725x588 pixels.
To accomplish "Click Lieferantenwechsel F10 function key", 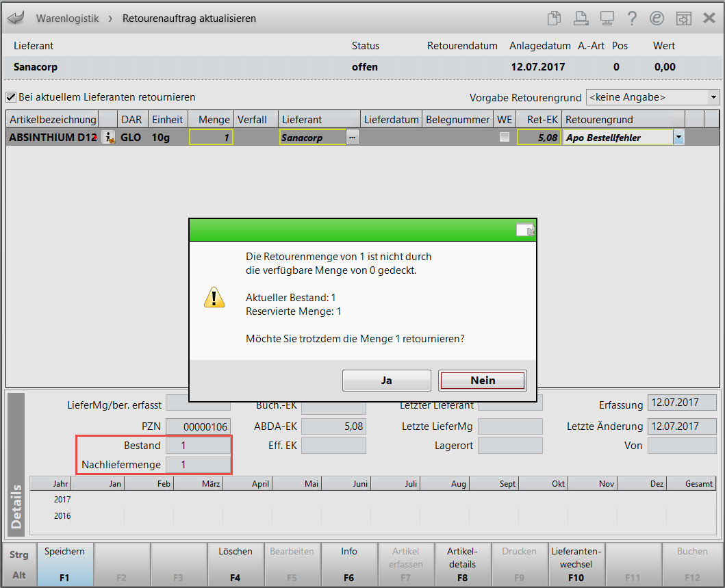I will pos(576,564).
